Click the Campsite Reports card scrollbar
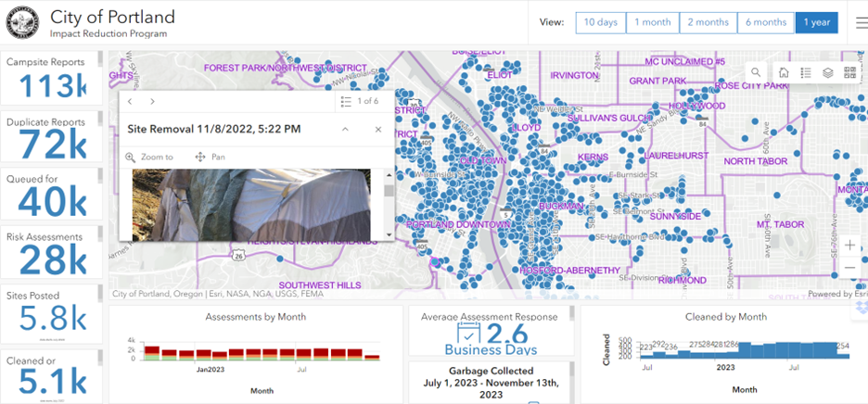Image resolution: width=868 pixels, height=404 pixels. click(100, 59)
